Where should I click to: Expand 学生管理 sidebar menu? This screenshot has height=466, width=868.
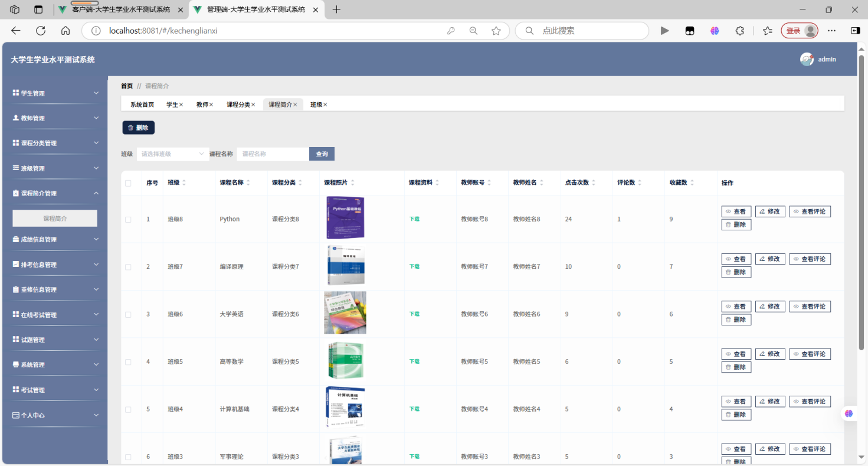55,93
